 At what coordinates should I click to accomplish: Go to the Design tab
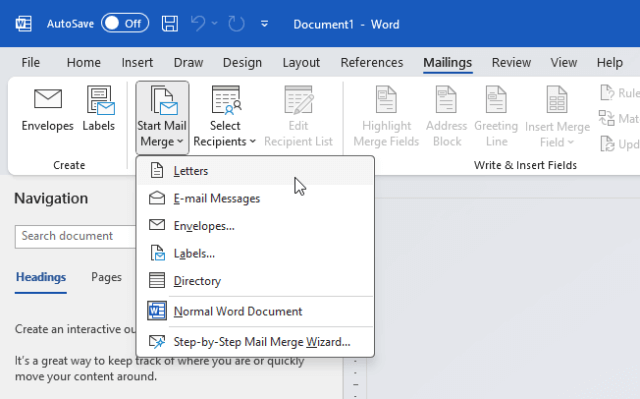[242, 62]
